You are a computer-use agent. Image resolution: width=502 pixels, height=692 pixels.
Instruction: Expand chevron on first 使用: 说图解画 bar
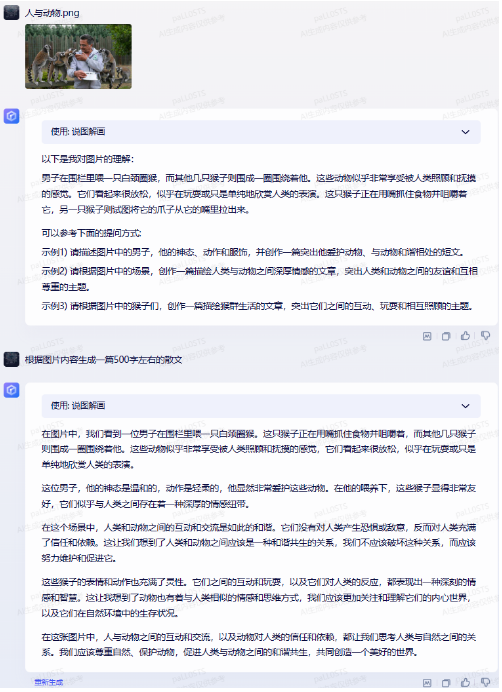[x=465, y=132]
